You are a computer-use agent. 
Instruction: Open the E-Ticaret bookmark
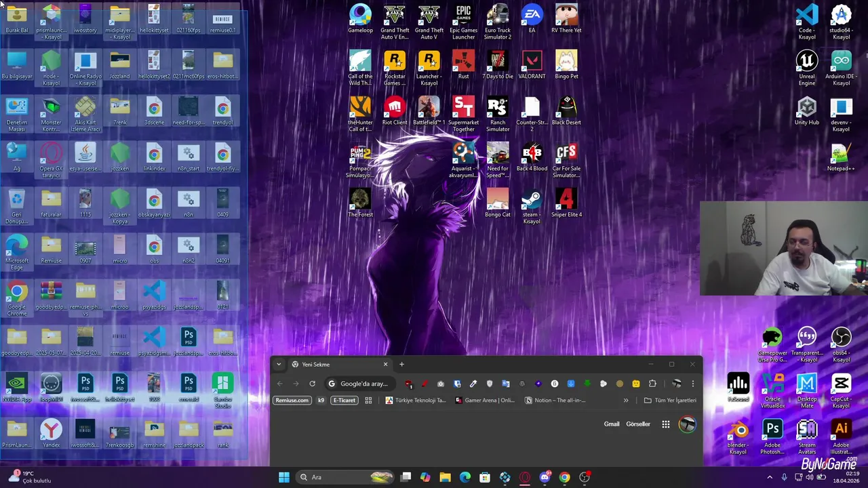(x=344, y=400)
